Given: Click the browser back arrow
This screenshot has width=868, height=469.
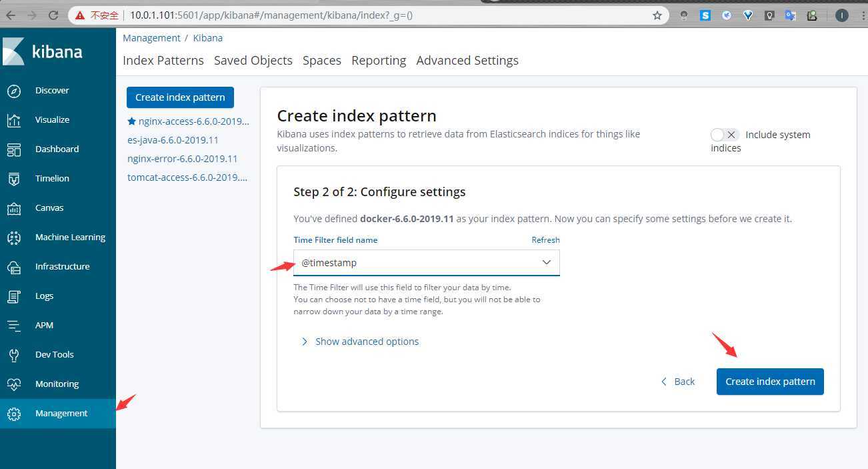Looking at the screenshot, I should [x=11, y=15].
